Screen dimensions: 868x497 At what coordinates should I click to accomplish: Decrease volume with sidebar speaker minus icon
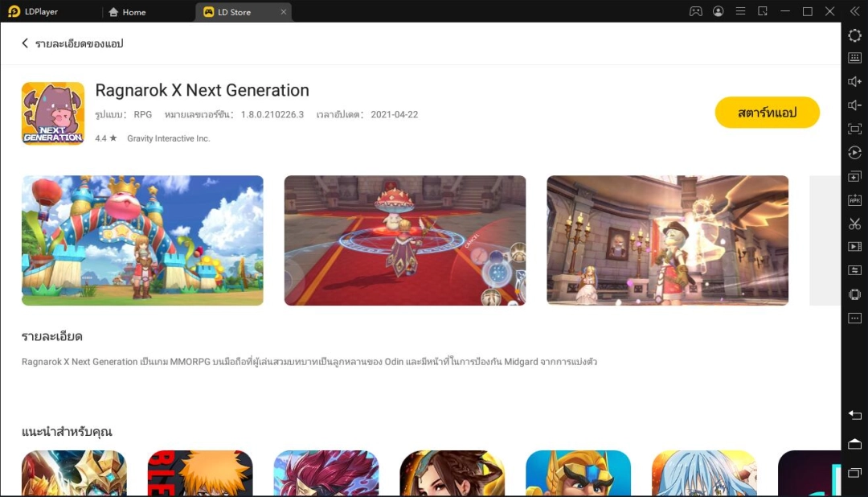854,105
